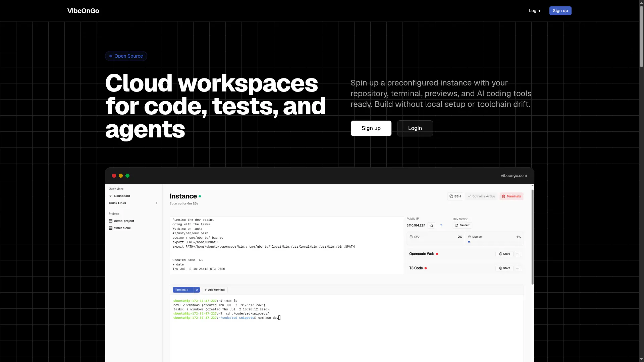Click the page scrollbar down arrow
644x362 pixels.
point(641,359)
